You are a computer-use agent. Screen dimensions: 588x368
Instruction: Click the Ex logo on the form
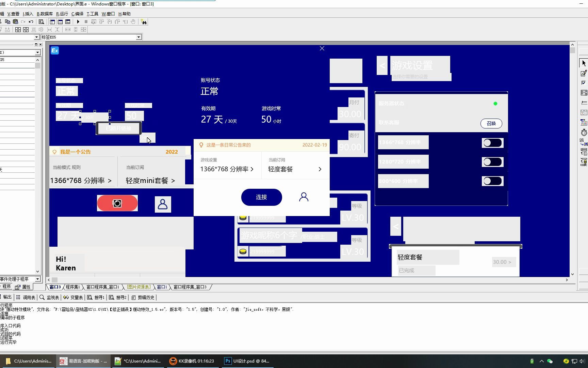pyautogui.click(x=55, y=50)
